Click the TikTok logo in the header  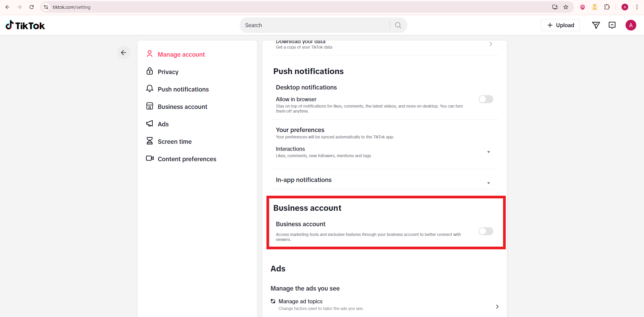(25, 25)
